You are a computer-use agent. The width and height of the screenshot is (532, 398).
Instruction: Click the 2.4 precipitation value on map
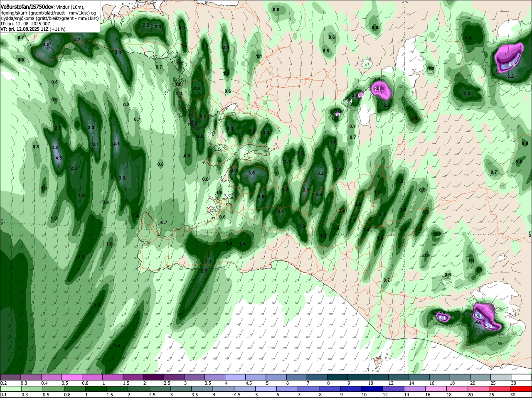(319, 194)
